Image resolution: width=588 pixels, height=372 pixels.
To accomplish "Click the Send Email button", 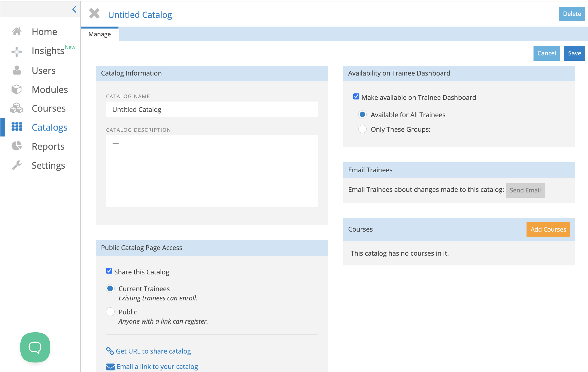I will point(525,190).
